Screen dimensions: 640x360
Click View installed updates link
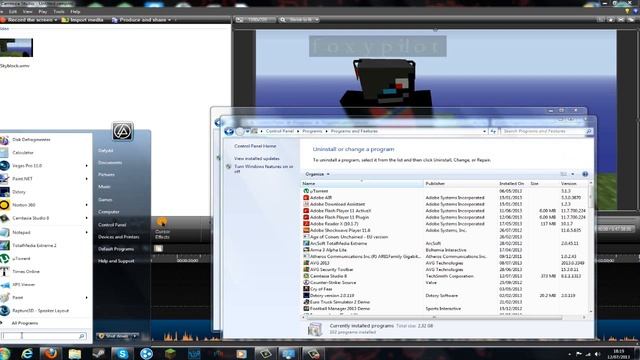[257, 158]
